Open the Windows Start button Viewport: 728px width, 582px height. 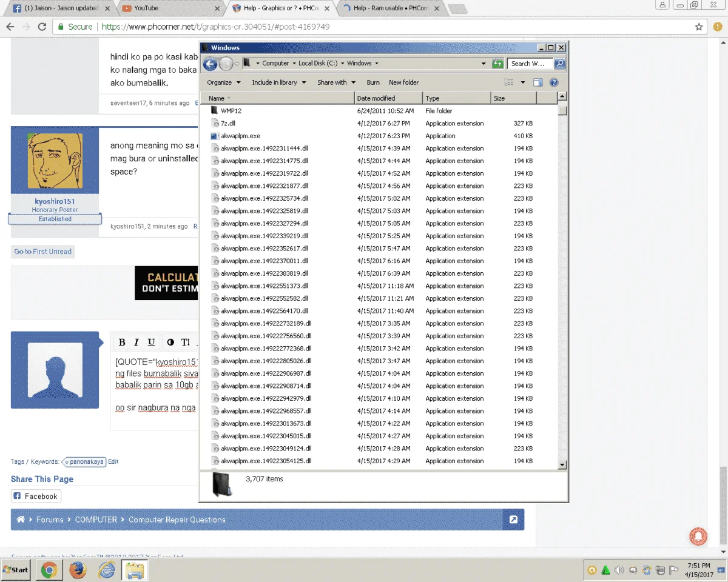[x=16, y=570]
